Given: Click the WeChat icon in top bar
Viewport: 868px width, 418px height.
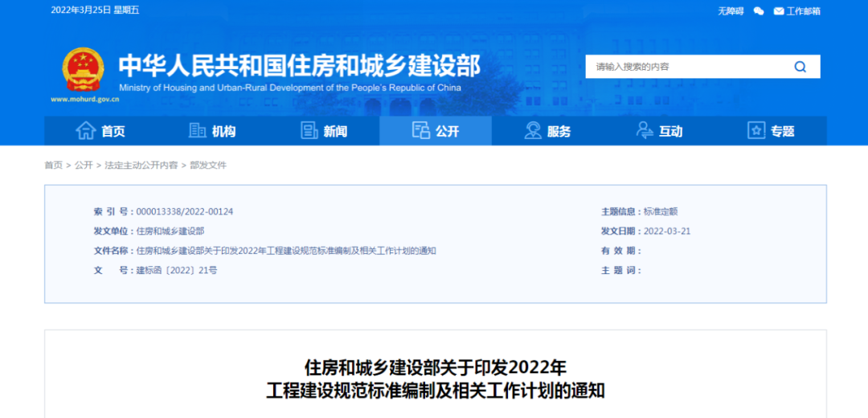Looking at the screenshot, I should click(759, 11).
